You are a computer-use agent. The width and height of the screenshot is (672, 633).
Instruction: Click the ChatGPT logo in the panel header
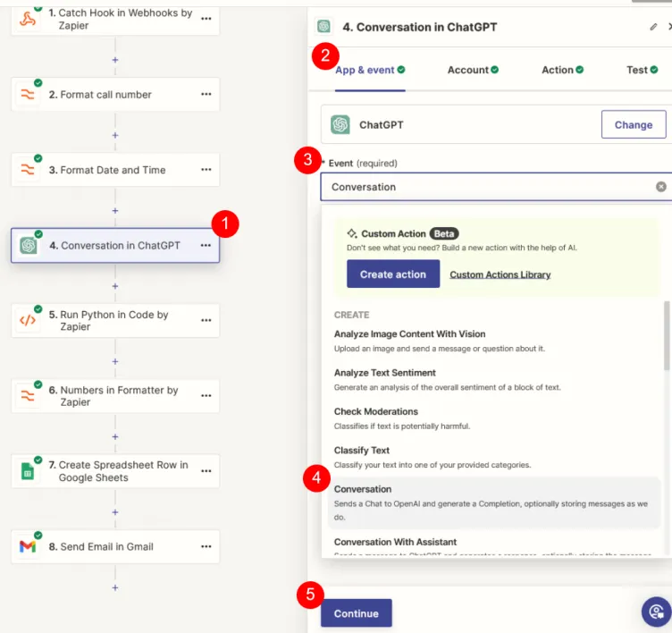323,27
